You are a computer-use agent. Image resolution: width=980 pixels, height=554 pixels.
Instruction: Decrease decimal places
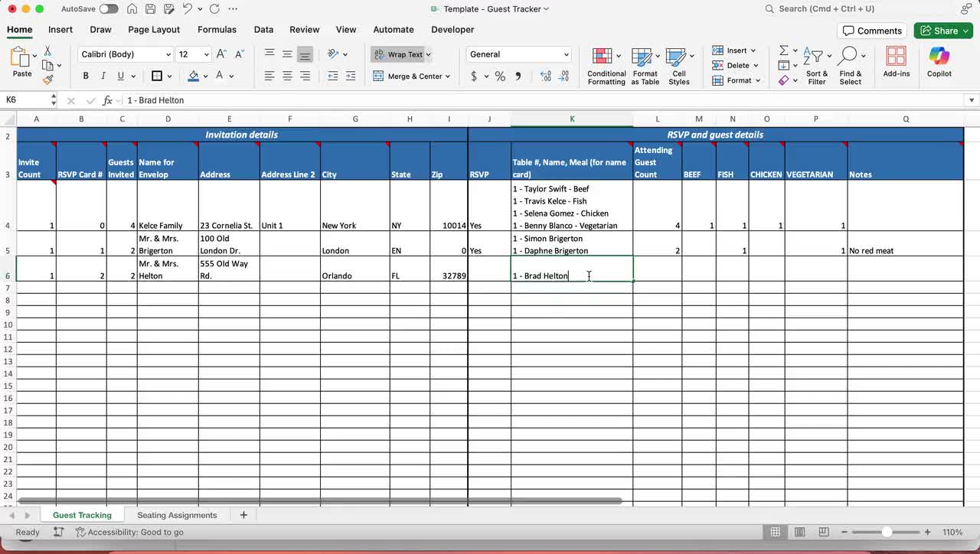[x=563, y=76]
